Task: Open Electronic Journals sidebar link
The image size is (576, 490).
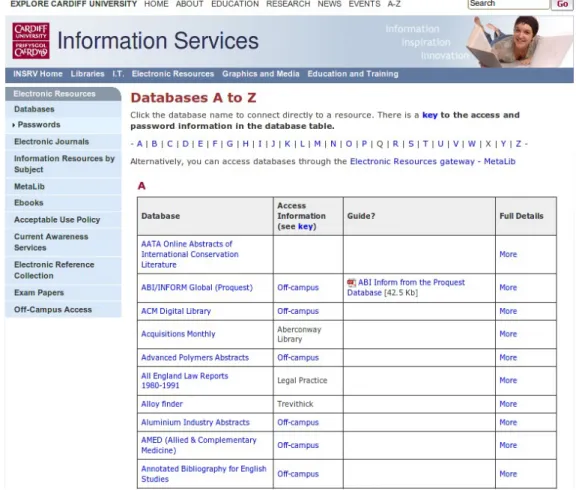Action: tap(51, 141)
